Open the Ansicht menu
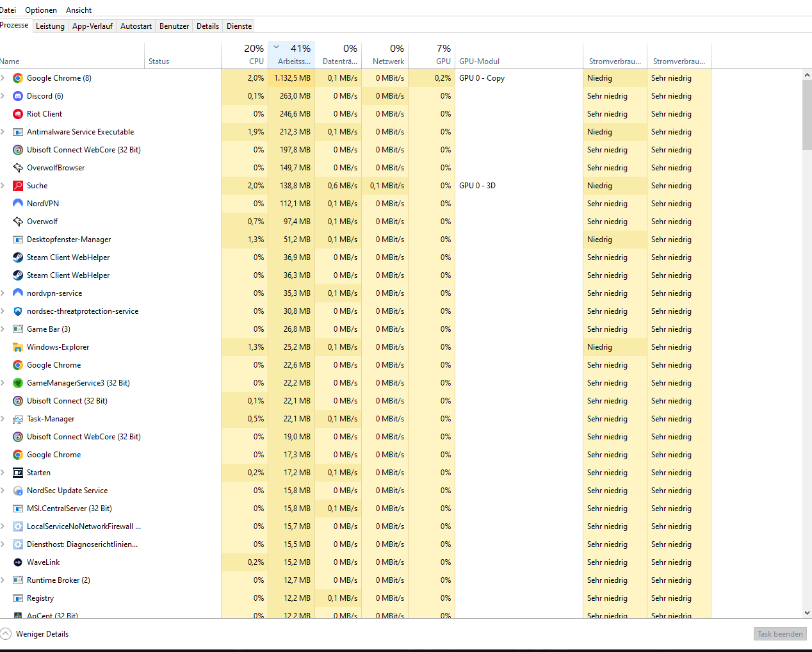The height and width of the screenshot is (652, 812). (79, 10)
